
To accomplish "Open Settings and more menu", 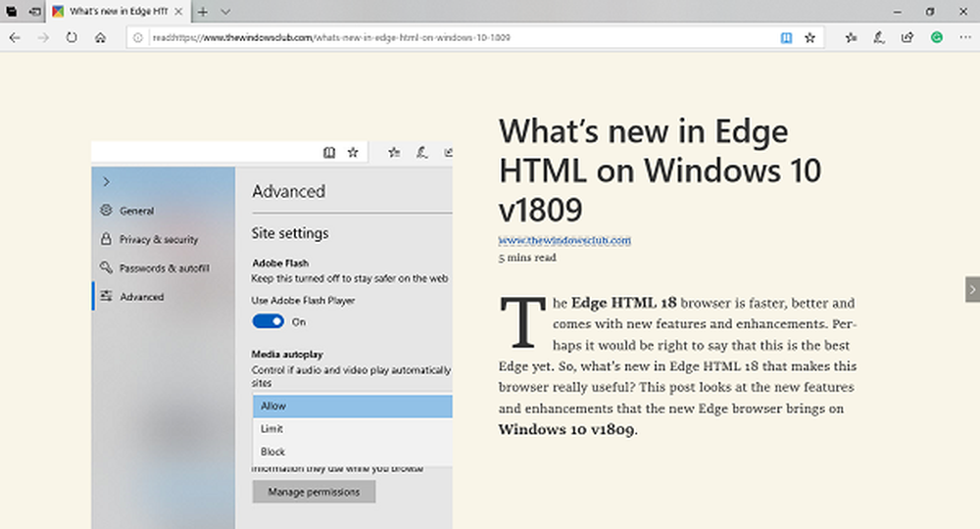I will pyautogui.click(x=965, y=38).
